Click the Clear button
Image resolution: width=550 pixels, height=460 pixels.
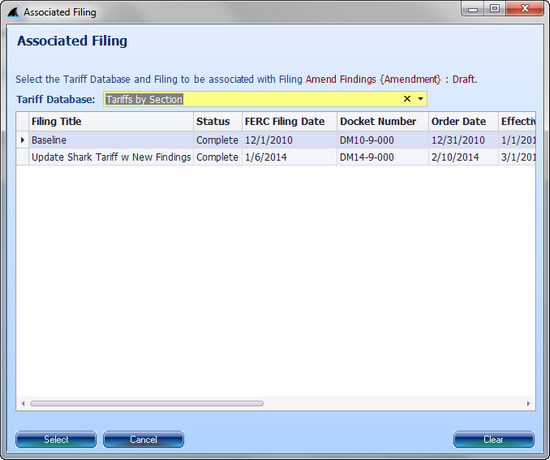pos(494,439)
